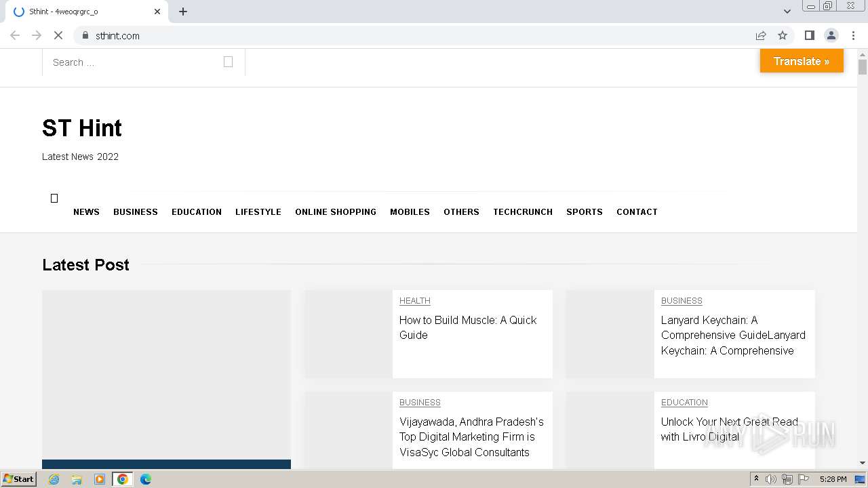
Task: Open the large featured post thumbnail
Action: (166, 375)
